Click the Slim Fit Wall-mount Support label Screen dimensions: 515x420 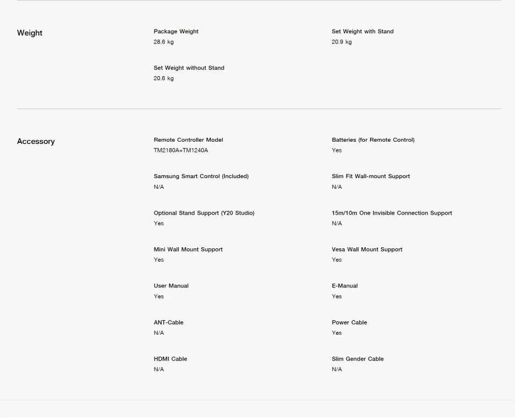(x=370, y=176)
